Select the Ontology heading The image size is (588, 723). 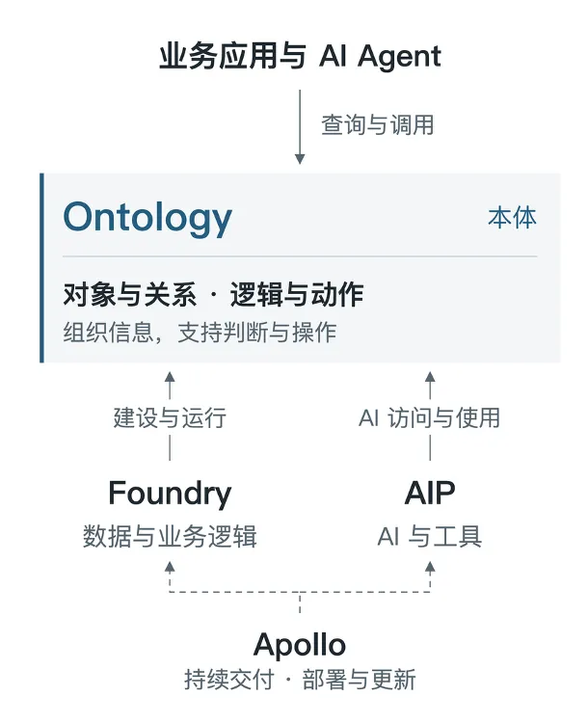pyautogui.click(x=147, y=218)
